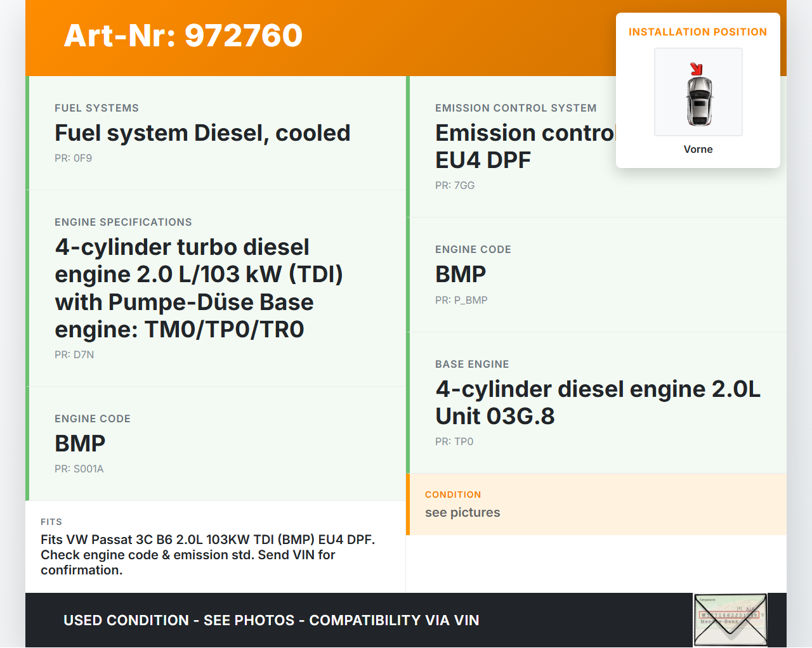Image resolution: width=812 pixels, height=648 pixels.
Task: Click the VW Passat fitment description text
Action: click(207, 555)
